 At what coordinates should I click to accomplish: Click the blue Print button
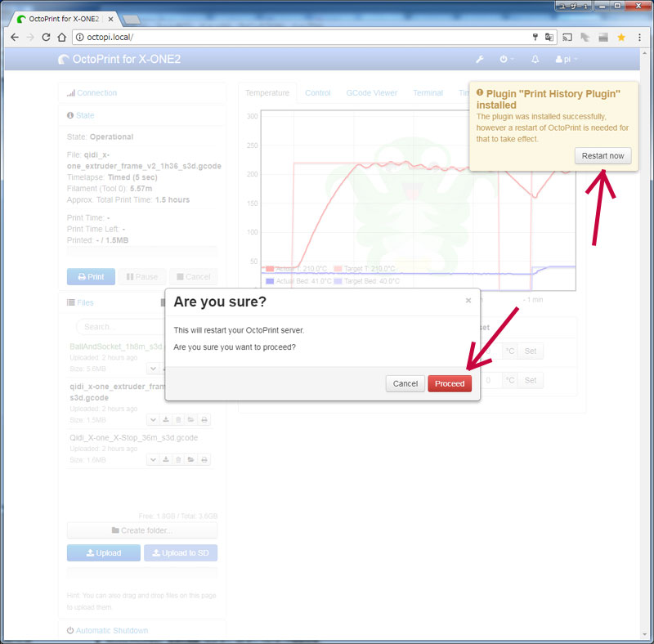91,276
